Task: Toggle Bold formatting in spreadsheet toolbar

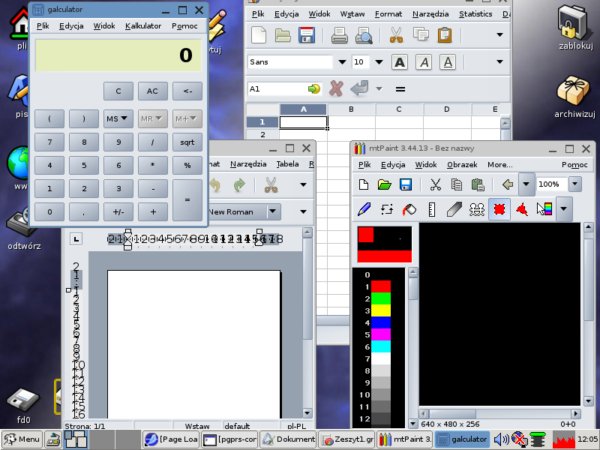Action: tap(399, 62)
